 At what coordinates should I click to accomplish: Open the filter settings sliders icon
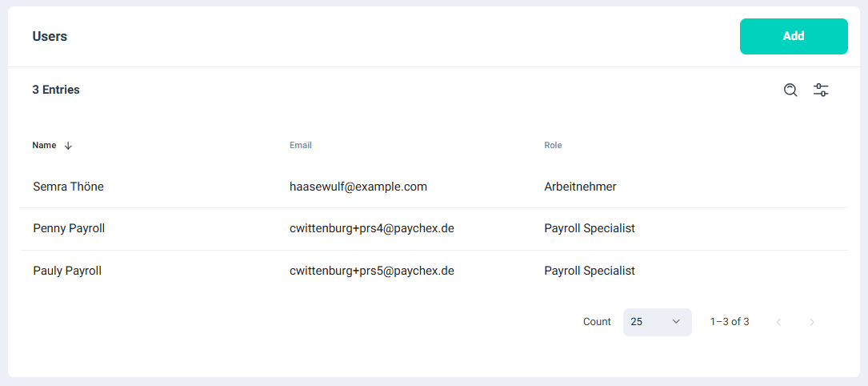(821, 90)
